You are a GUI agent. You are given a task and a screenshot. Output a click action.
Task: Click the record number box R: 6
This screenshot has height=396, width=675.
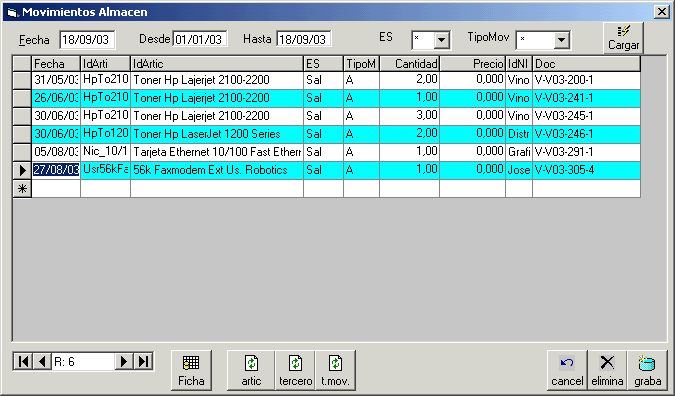83,362
